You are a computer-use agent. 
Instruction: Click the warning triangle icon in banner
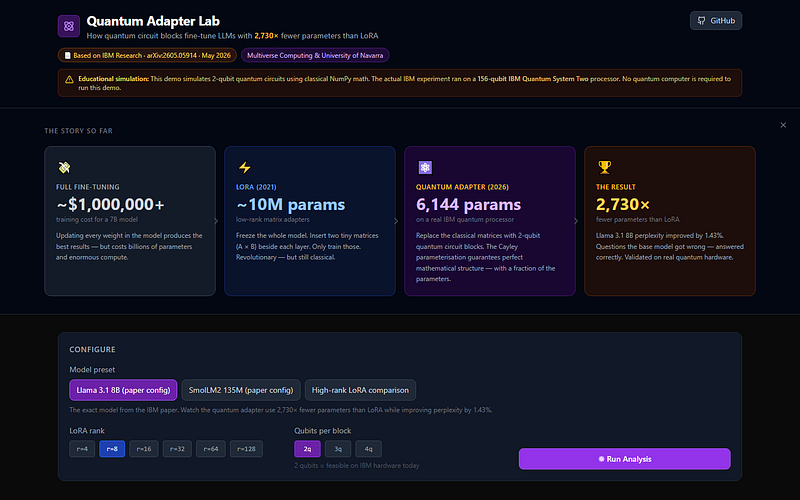pyautogui.click(x=69, y=79)
